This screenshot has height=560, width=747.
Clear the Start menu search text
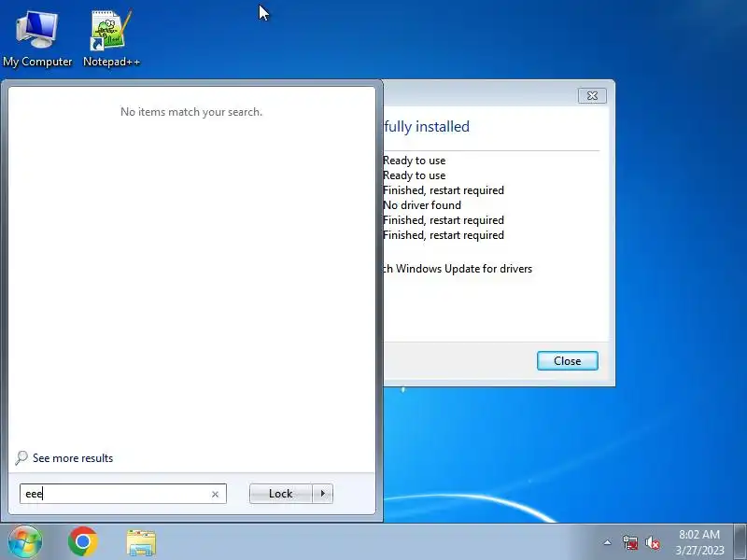point(215,495)
